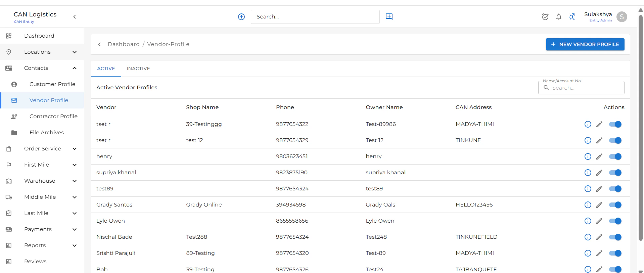Deactivate vendor Srishti Parajuli using switch
The width and height of the screenshot is (644, 273).
click(615, 253)
